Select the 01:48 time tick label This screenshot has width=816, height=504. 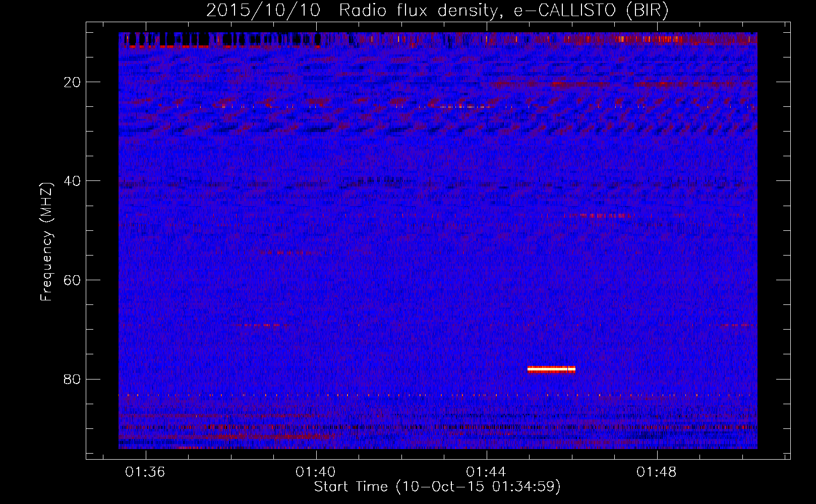(657, 472)
